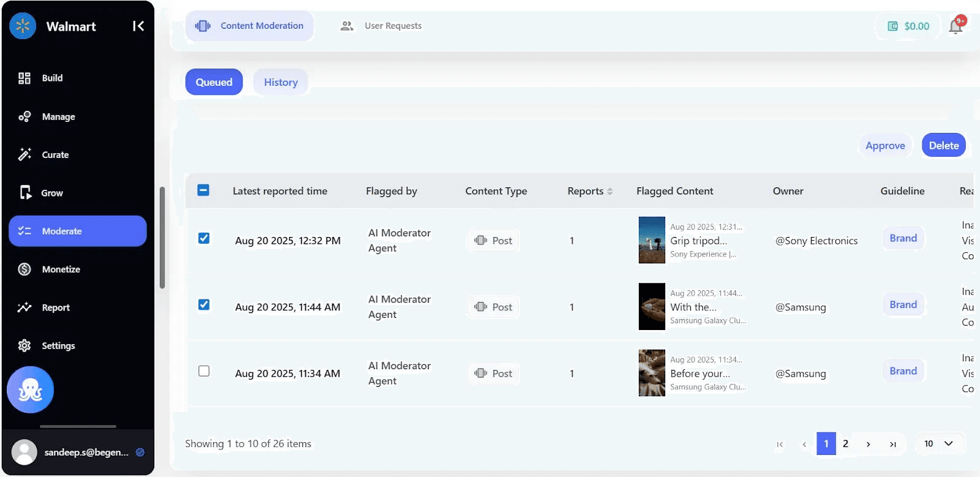Click the Content Type column header

[496, 191]
